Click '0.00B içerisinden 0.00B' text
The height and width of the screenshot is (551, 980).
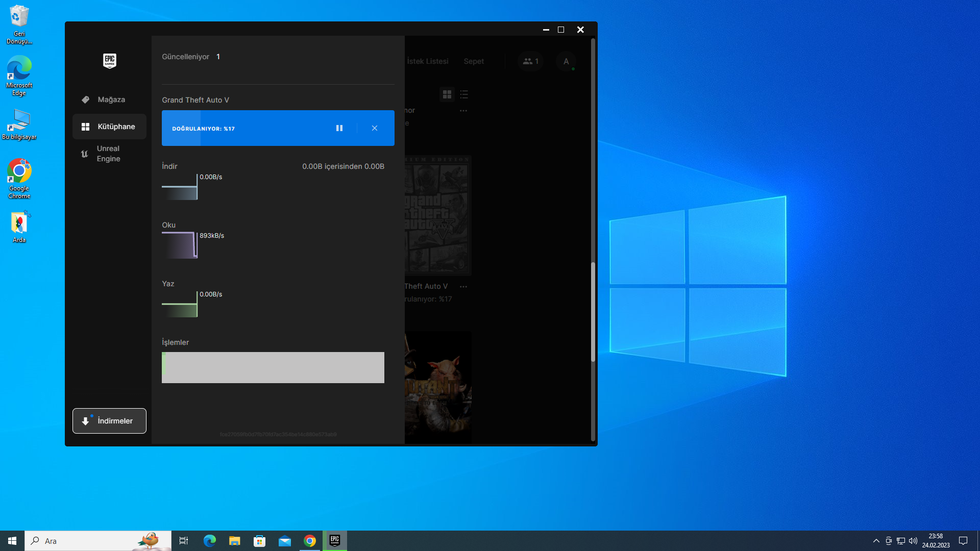tap(343, 166)
